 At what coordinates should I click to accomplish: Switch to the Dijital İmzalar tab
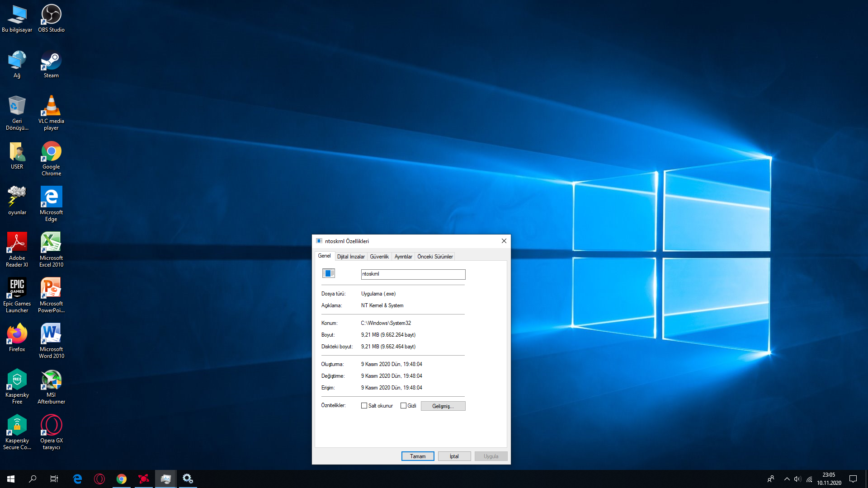coord(351,257)
